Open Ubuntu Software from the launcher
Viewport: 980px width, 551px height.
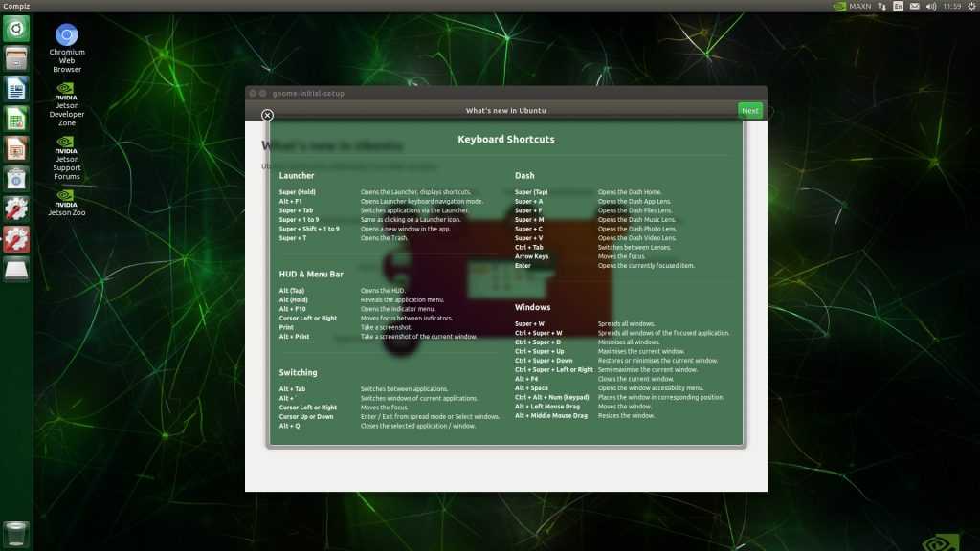point(16,178)
